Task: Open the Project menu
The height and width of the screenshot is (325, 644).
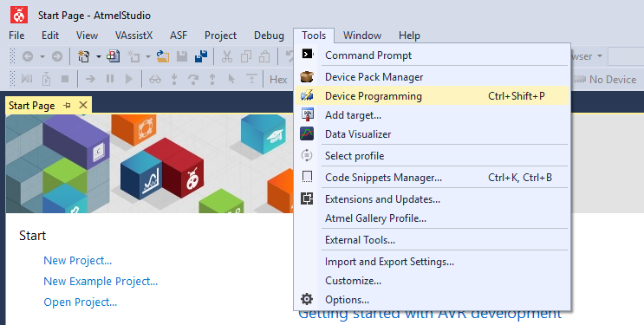Action: 220,36
